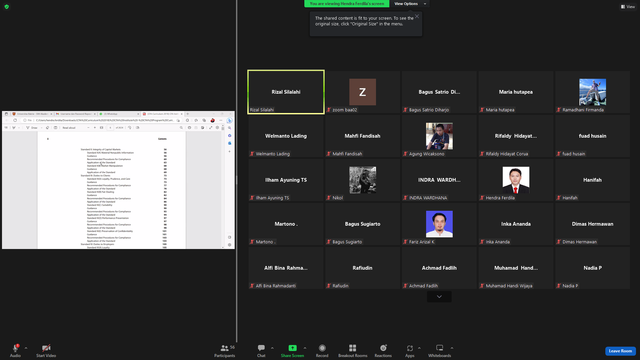Open audio options arrow next to Audio

tap(26, 348)
